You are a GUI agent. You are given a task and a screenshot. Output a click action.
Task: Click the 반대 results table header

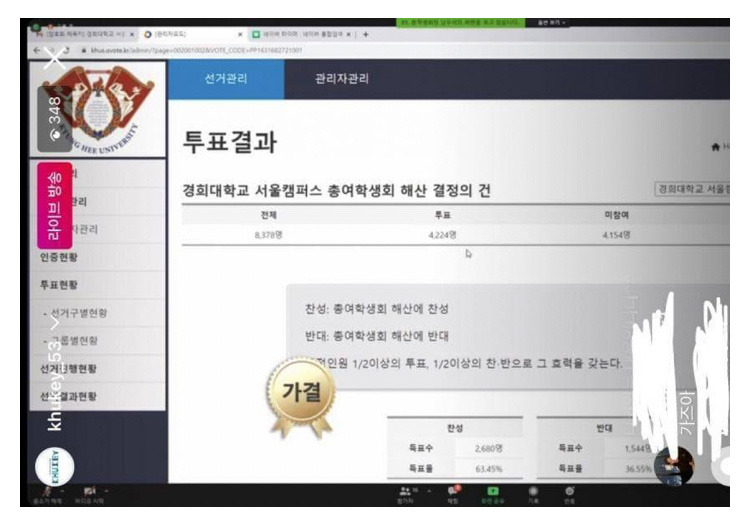(605, 428)
